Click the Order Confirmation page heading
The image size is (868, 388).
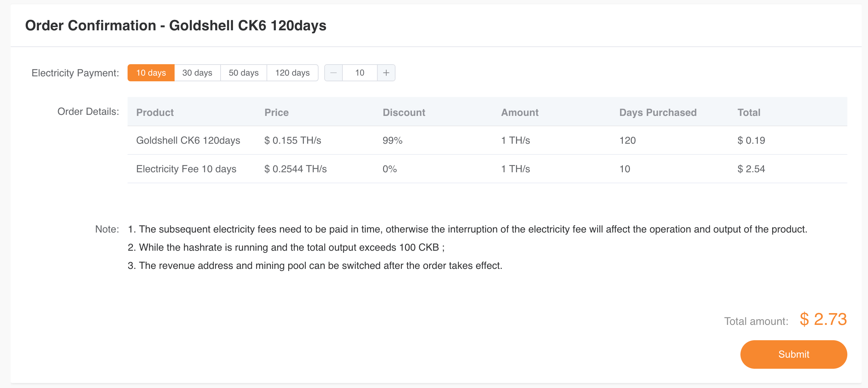[x=176, y=26]
